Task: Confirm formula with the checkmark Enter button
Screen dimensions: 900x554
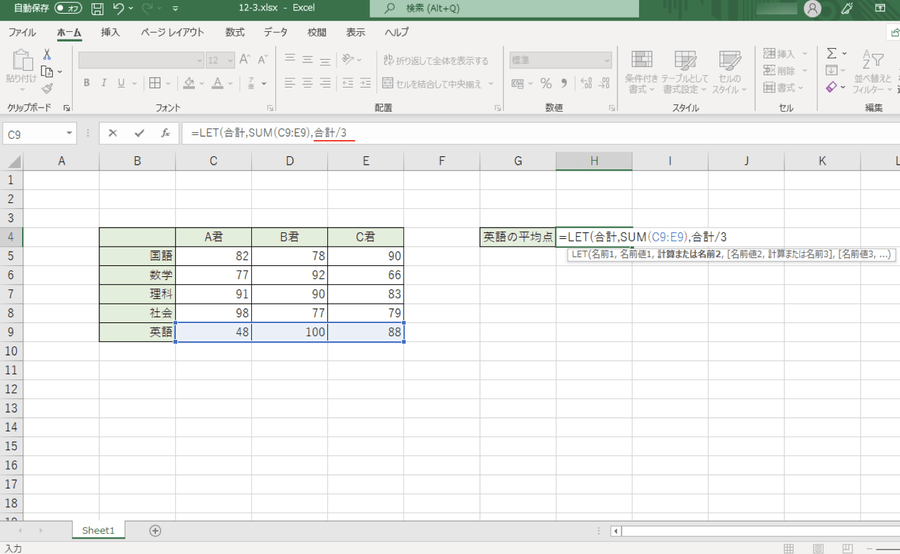Action: click(x=139, y=133)
